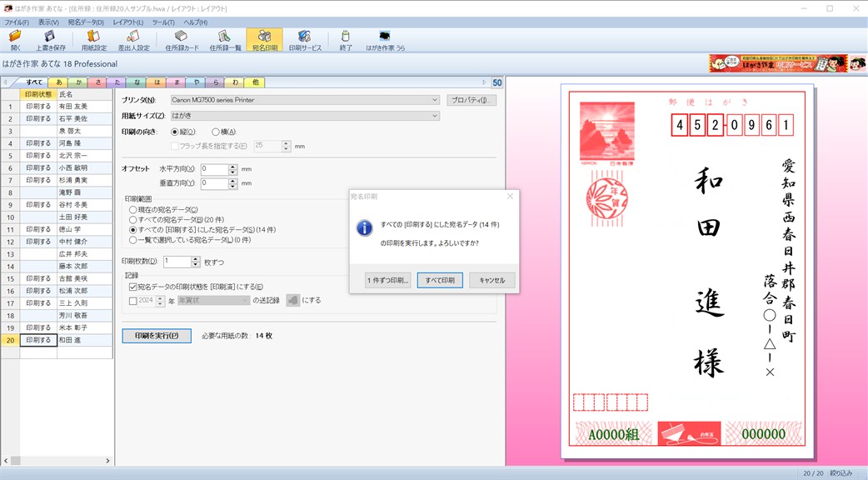Select the か index tab
The width and height of the screenshot is (868, 480).
[x=78, y=82]
